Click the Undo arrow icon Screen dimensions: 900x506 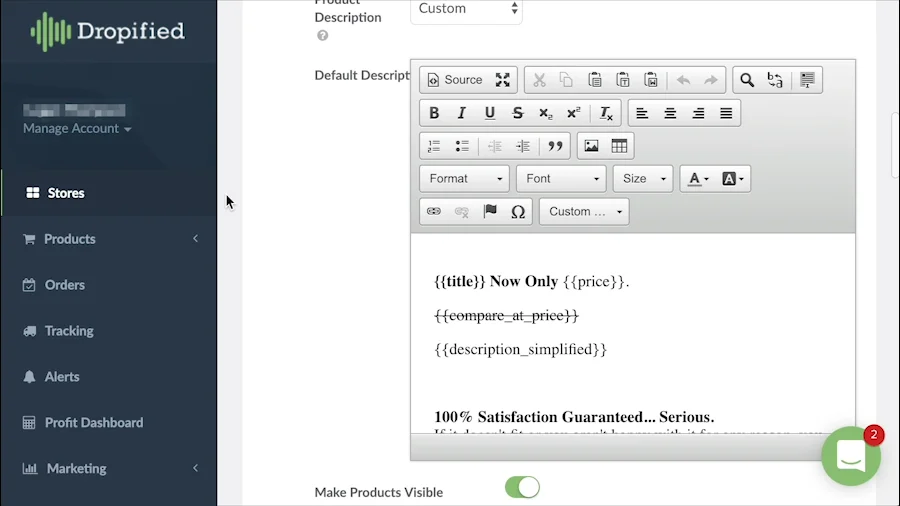pos(683,80)
